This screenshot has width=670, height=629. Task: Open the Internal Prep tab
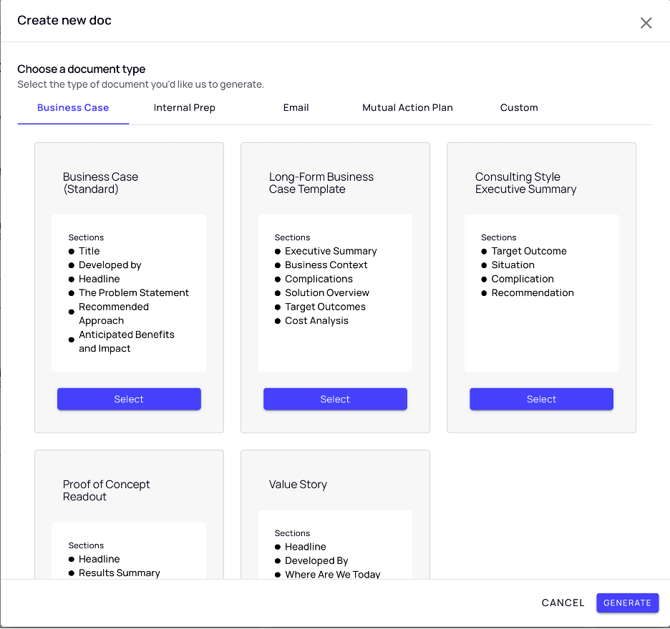click(184, 108)
